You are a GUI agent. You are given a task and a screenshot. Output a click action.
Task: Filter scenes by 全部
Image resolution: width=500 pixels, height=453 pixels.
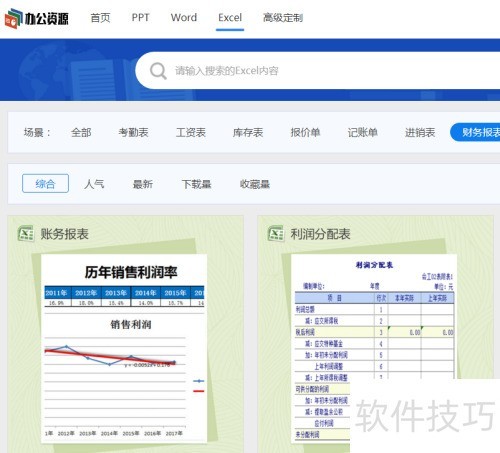[81, 132]
